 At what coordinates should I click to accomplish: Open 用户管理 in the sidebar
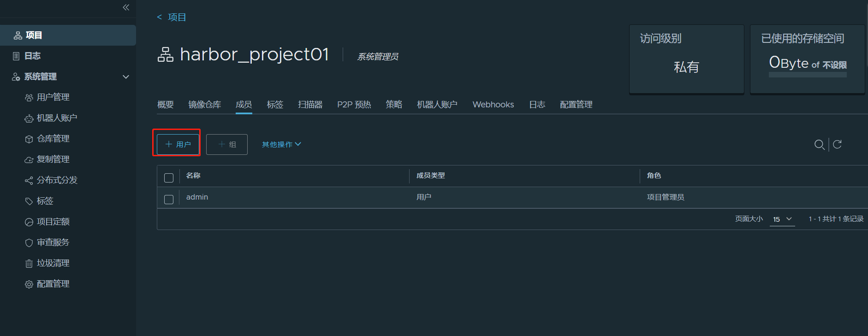tap(53, 98)
